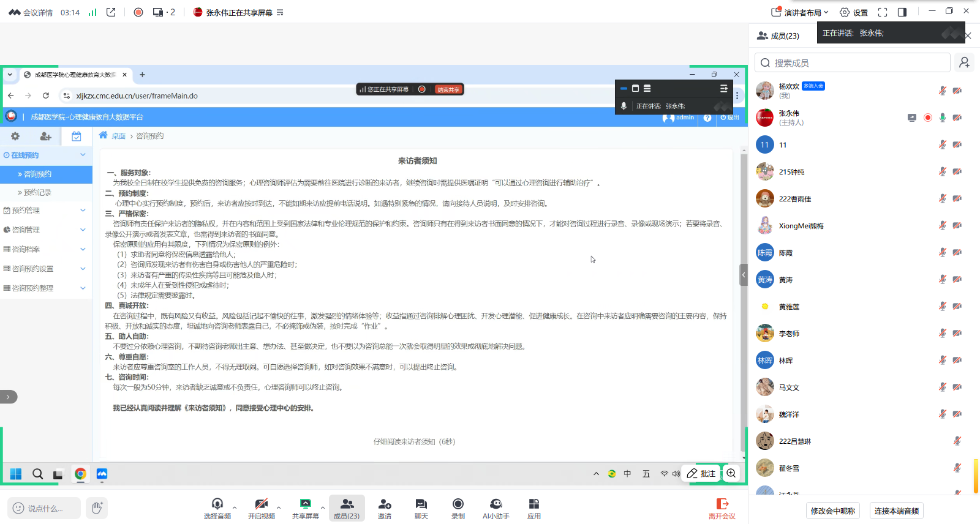Click the chat message input field 说点什么
980x524 pixels.
pyautogui.click(x=44, y=508)
